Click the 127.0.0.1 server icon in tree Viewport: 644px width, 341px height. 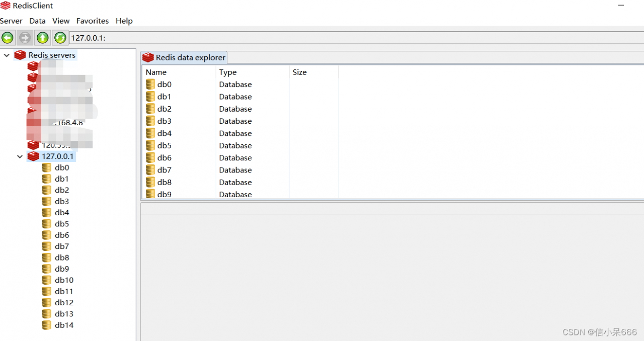[33, 156]
